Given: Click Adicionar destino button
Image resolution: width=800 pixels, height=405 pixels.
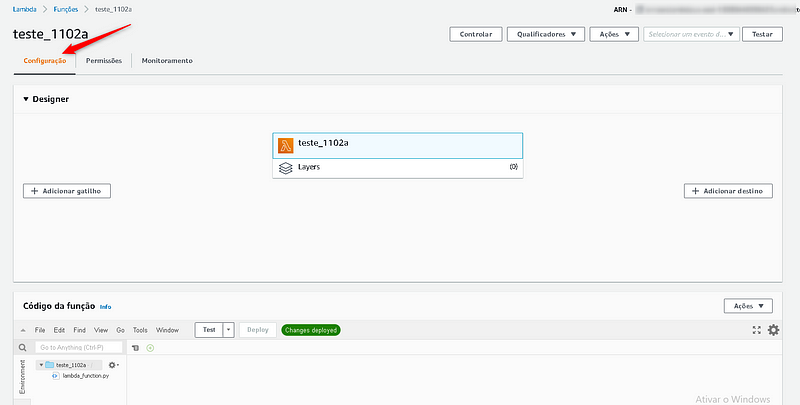Looking at the screenshot, I should click(x=728, y=191).
